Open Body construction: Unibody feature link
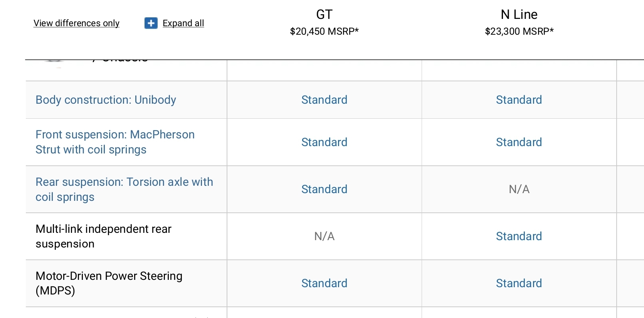 [x=106, y=100]
